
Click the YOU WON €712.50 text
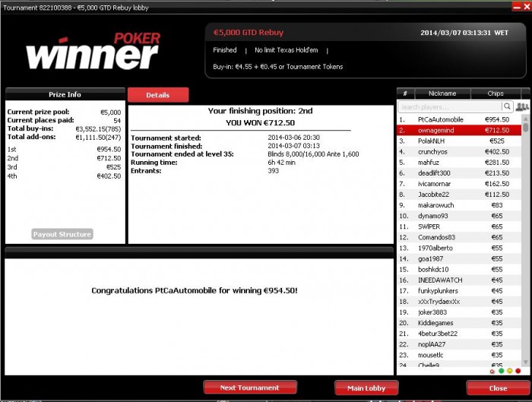click(260, 122)
